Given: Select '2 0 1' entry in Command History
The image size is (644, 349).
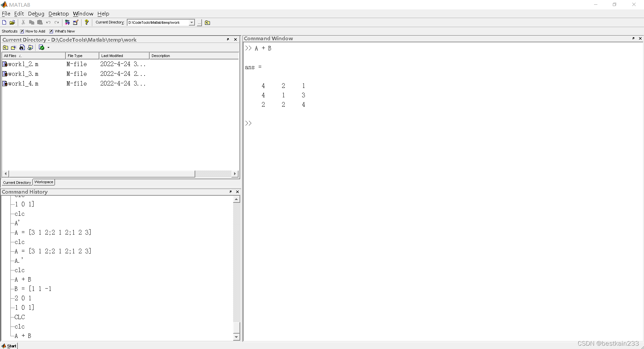Looking at the screenshot, I should 23,298.
